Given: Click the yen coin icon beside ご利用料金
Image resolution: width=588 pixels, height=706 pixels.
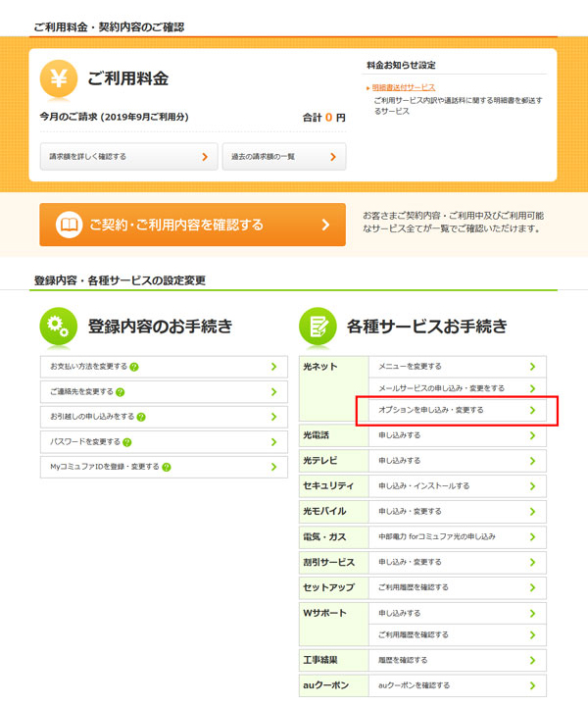Looking at the screenshot, I should click(59, 78).
